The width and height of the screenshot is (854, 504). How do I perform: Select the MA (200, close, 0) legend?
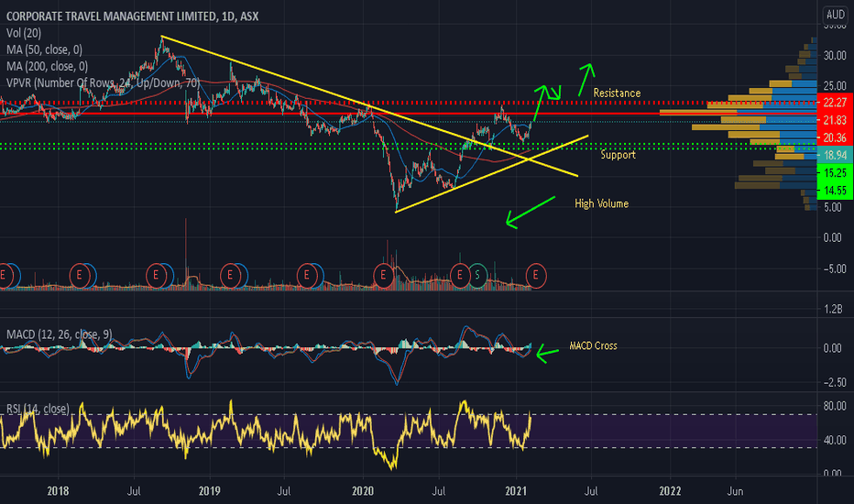48,66
